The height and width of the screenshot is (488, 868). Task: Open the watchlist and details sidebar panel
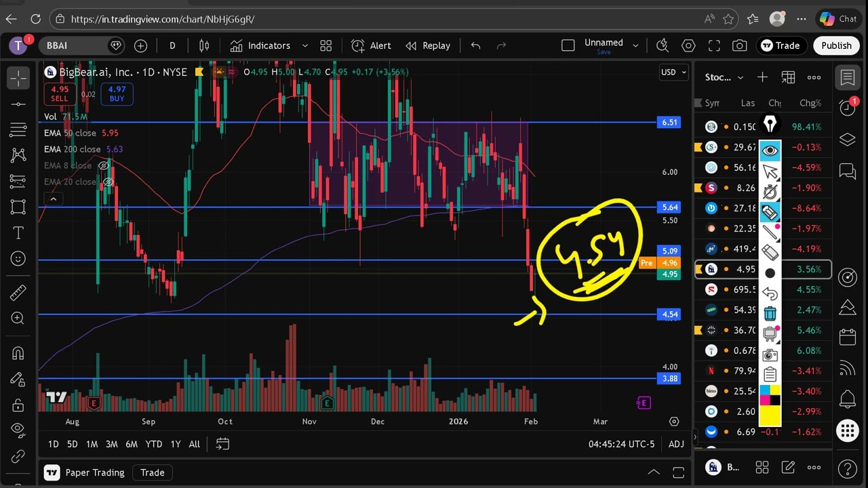(x=848, y=78)
